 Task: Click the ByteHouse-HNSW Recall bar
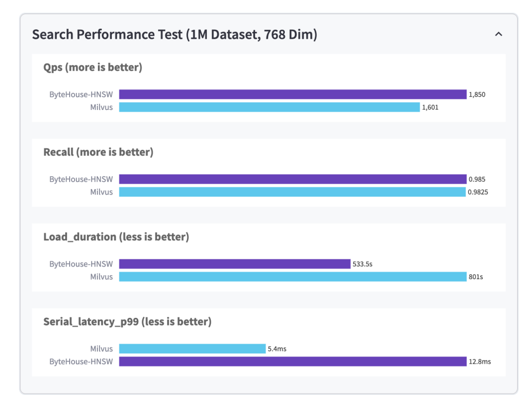tap(293, 179)
